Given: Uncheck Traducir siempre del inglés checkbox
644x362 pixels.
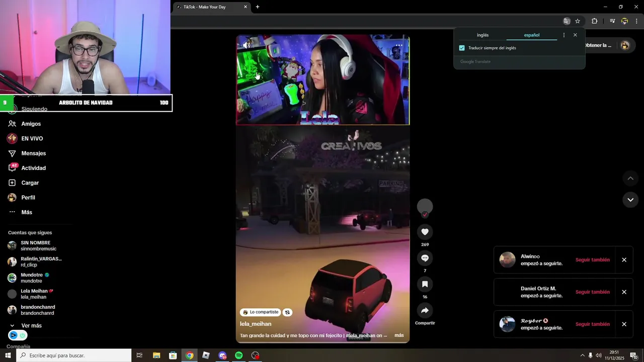Looking at the screenshot, I should pyautogui.click(x=462, y=48).
